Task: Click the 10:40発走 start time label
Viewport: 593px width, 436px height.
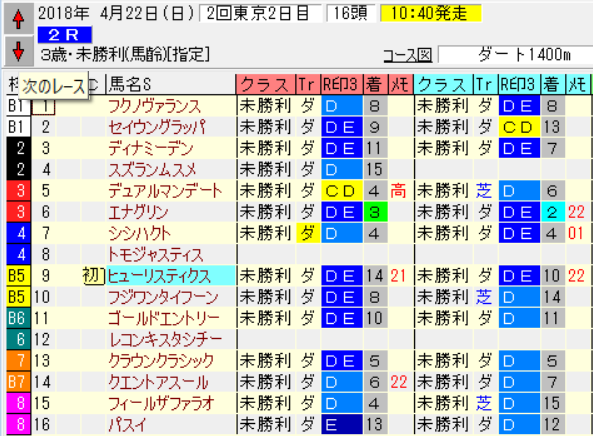Action: tap(431, 13)
